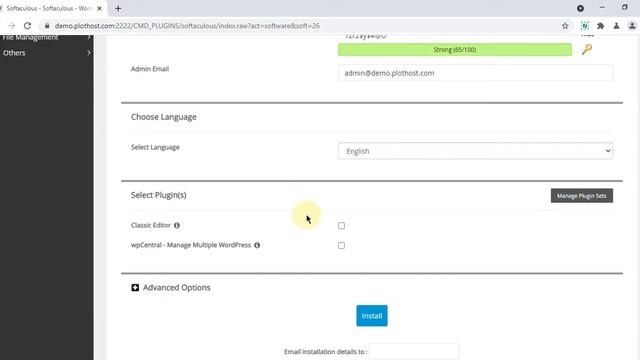Open a new browser tab
This screenshot has height=360, width=640.
(118, 8)
